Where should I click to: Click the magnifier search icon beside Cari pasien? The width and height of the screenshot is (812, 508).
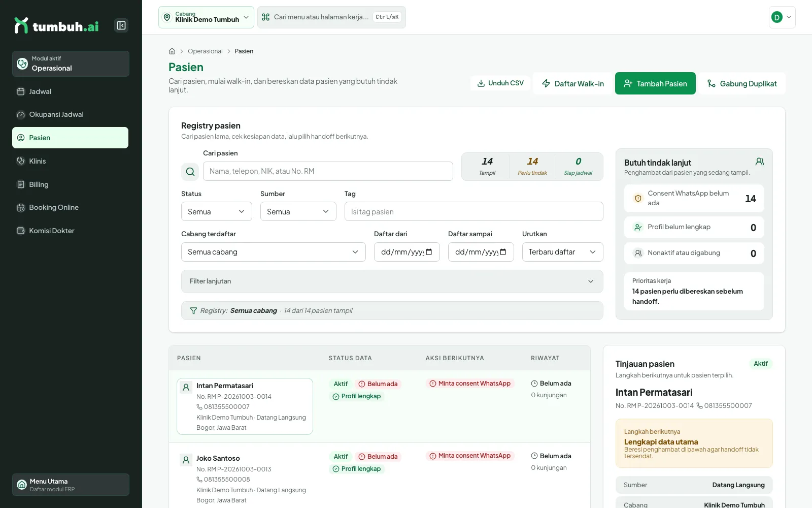190,172
